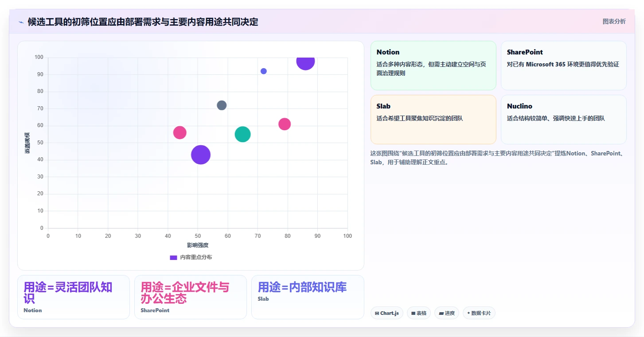The image size is (644, 337).
Task: Open the Slab description card
Action: 433,120
